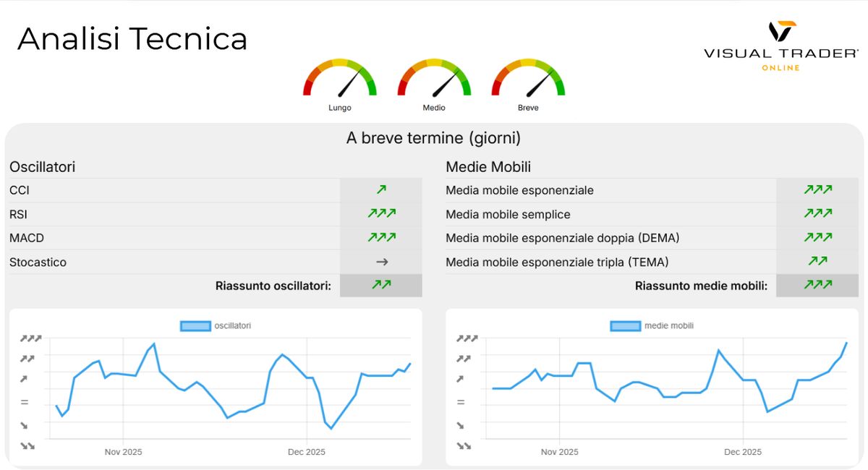The width and height of the screenshot is (868, 470).
Task: Expand the A breve termine section
Action: tap(434, 137)
